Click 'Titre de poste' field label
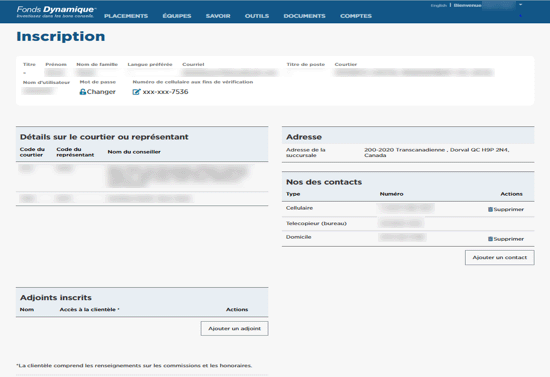Image resolution: width=550 pixels, height=377 pixels. [306, 65]
